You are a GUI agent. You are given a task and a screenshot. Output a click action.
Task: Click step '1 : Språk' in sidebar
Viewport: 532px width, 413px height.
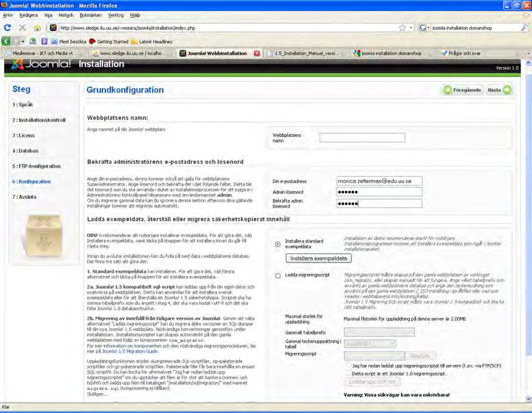[23, 104]
